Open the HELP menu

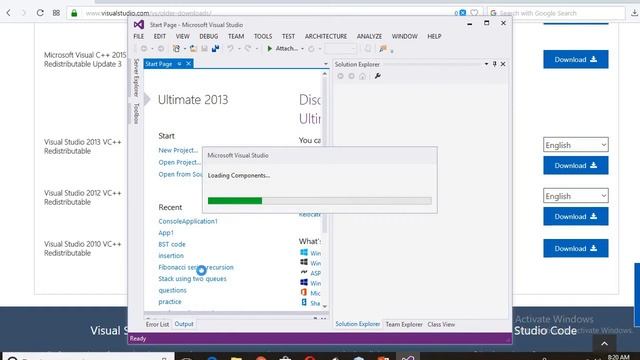pos(434,36)
